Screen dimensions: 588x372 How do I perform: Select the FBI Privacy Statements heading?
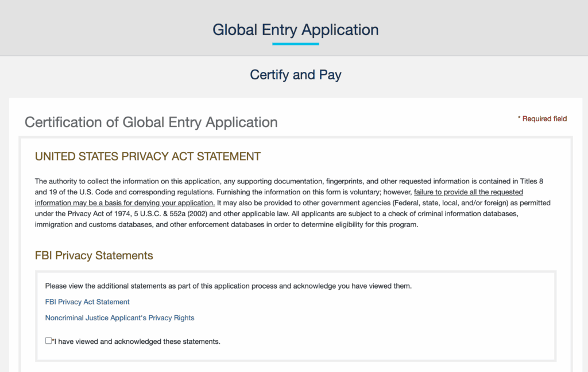(x=94, y=255)
